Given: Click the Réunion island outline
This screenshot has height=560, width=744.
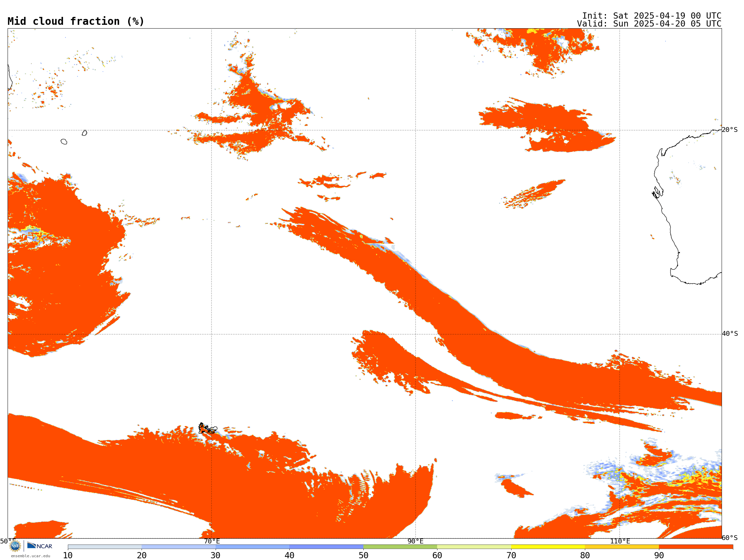Looking at the screenshot, I should click(x=64, y=142).
